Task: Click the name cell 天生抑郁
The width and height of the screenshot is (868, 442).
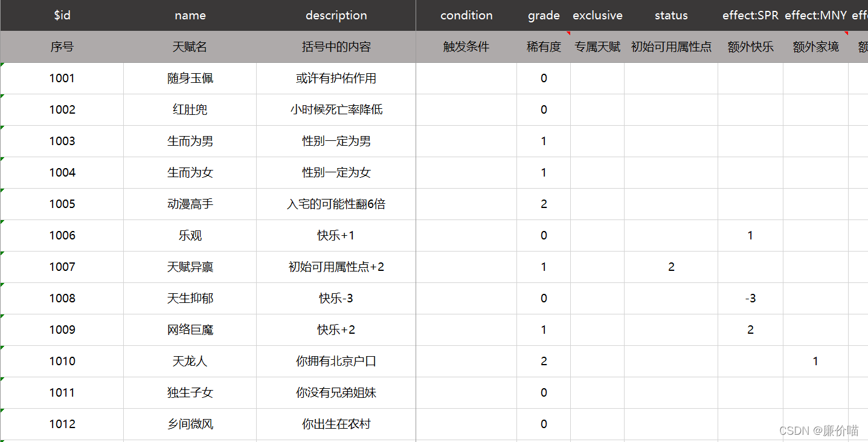Action: click(190, 298)
